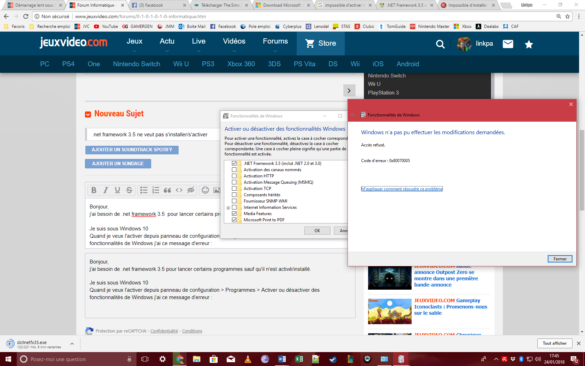The height and width of the screenshot is (366, 585).
Task: Open the linkpa profile avatar
Action: [x=464, y=44]
